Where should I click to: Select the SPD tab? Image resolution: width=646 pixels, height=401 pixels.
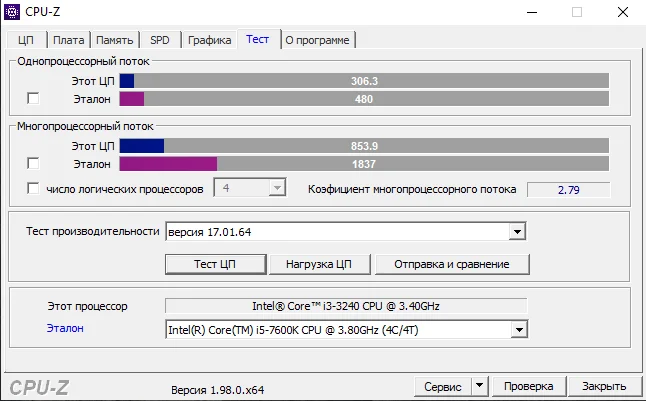[x=160, y=40]
